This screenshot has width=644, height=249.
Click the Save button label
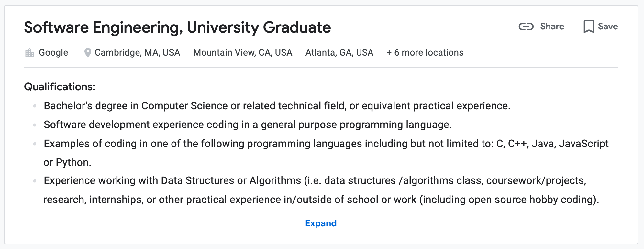point(608,27)
